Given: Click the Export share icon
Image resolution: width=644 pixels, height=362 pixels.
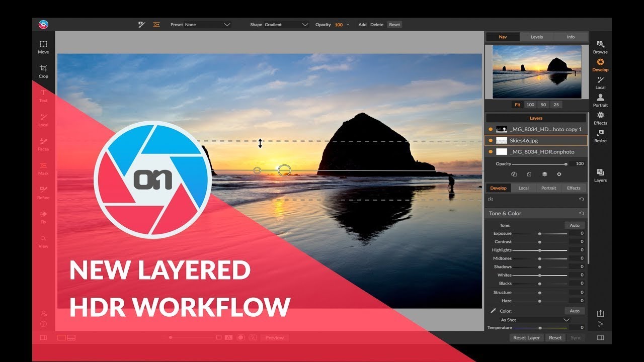Looking at the screenshot, I should tap(600, 313).
